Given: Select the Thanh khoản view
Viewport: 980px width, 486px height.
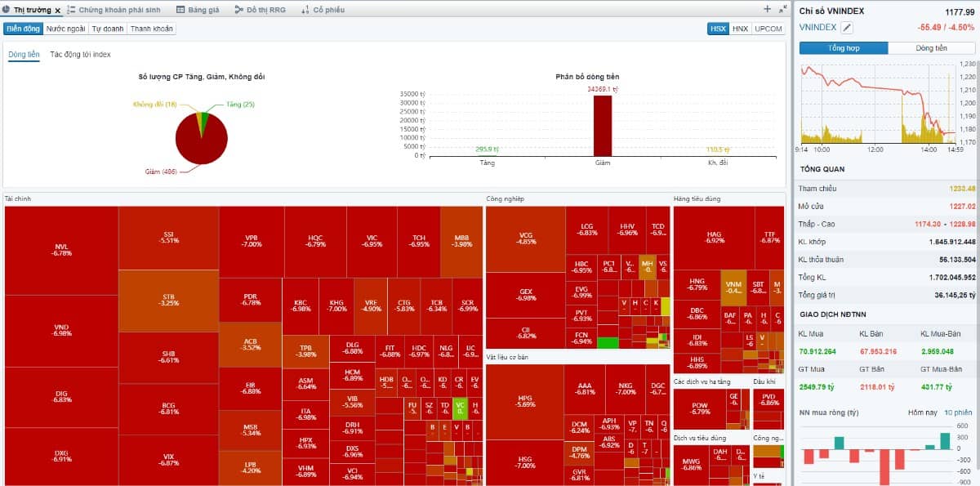Looking at the screenshot, I should [x=152, y=29].
